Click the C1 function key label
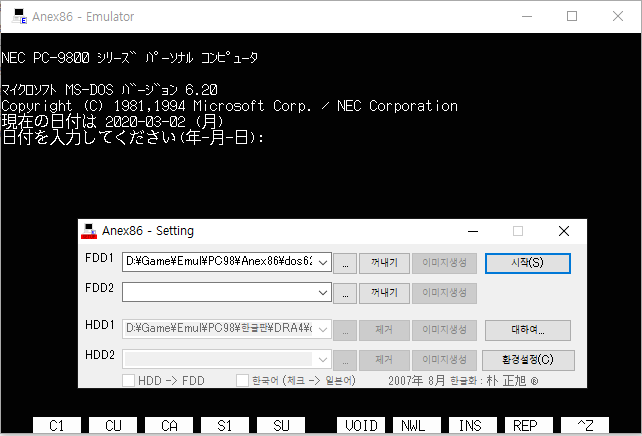This screenshot has height=436, width=642. (57, 425)
